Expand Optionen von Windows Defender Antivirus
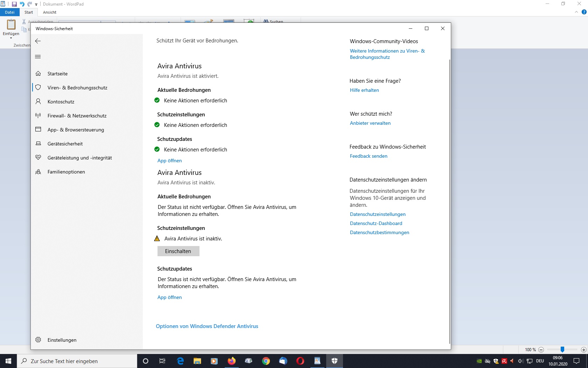The width and height of the screenshot is (588, 368). click(207, 326)
